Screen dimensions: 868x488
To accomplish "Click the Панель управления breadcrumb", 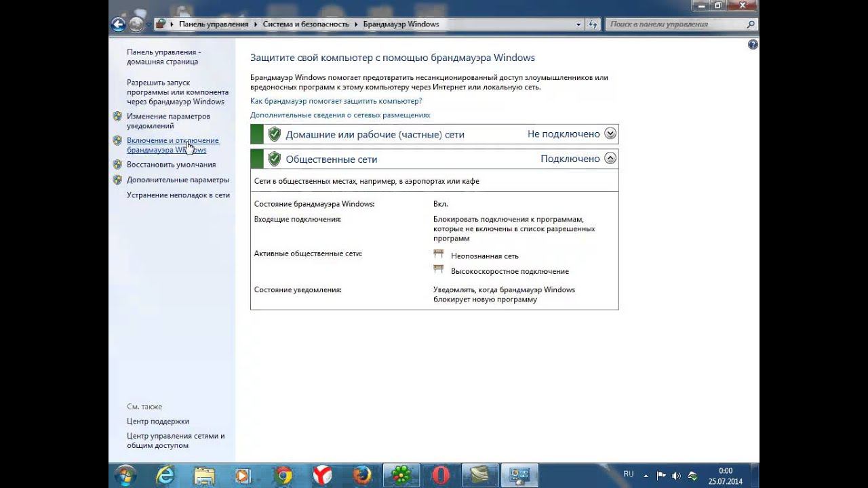I will tap(214, 24).
